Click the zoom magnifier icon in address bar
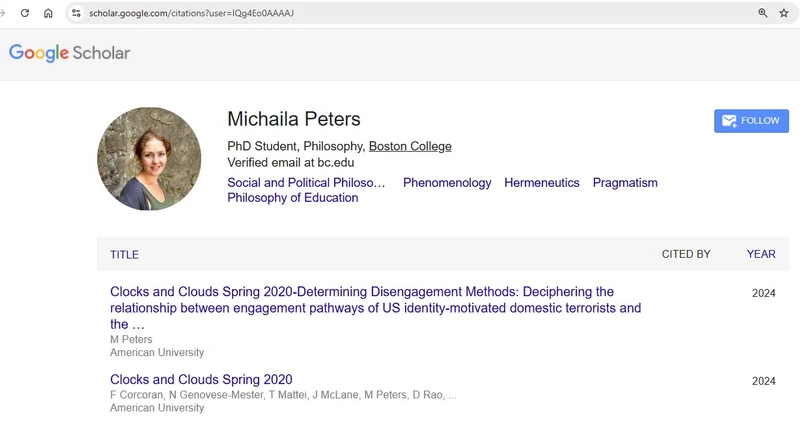The image size is (800, 429). point(763,13)
